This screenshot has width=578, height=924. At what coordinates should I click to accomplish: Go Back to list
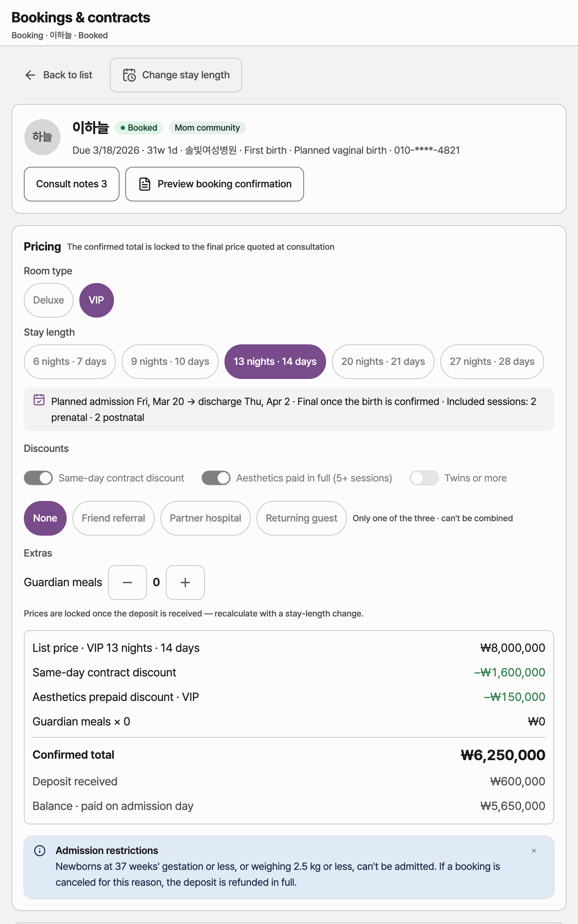[59, 75]
